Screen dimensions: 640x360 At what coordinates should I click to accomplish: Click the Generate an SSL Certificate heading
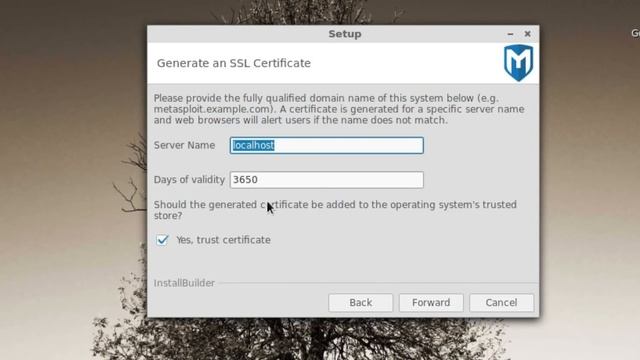coord(234,63)
